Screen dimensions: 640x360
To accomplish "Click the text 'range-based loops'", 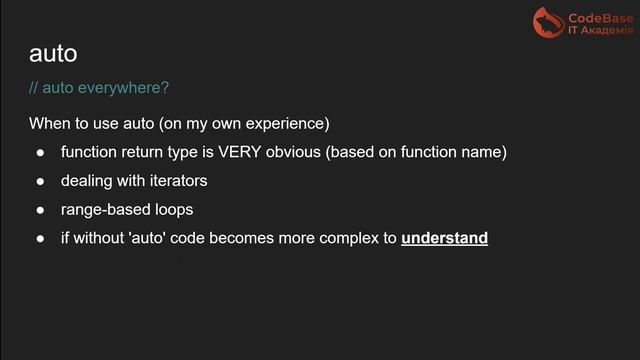I will point(127,210).
